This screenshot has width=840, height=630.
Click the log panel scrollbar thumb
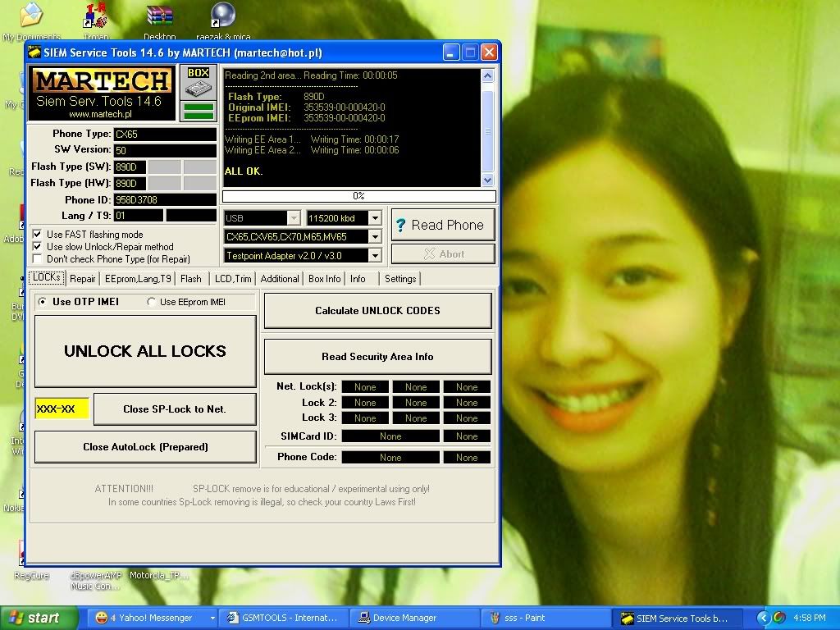[487, 131]
